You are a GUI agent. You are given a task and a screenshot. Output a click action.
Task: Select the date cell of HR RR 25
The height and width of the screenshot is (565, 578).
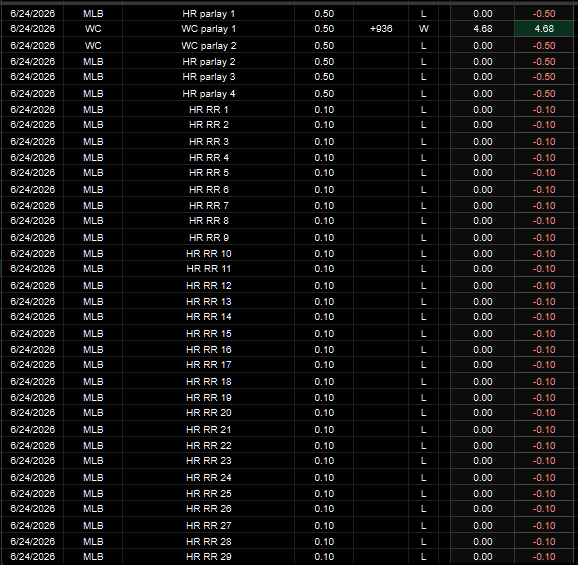pyautogui.click(x=32, y=493)
